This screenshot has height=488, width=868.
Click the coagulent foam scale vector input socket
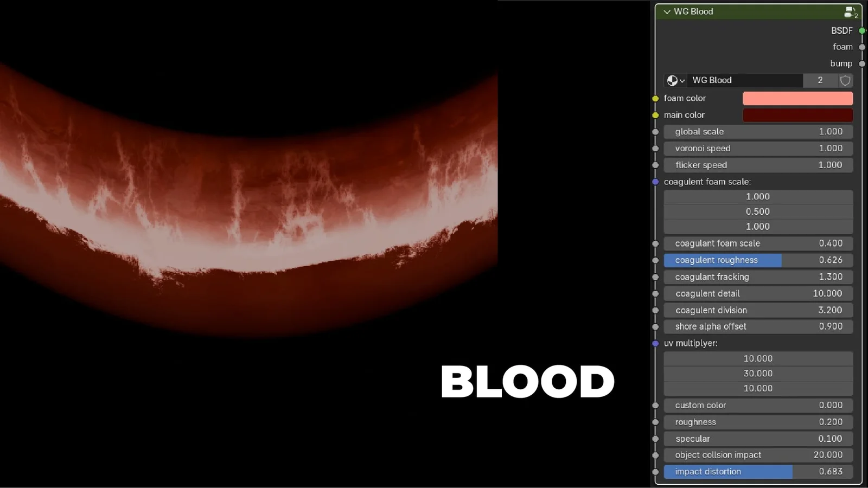pos(655,182)
